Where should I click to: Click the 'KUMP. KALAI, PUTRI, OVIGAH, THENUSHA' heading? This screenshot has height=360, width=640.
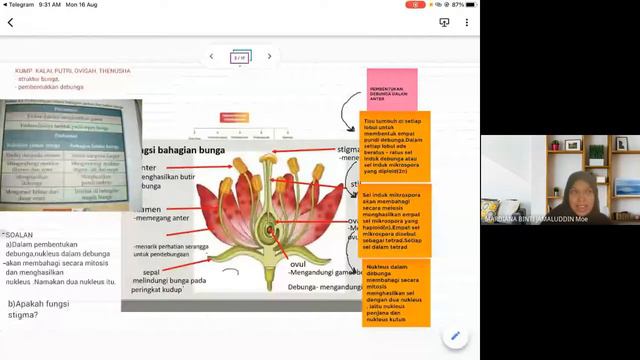coord(73,71)
